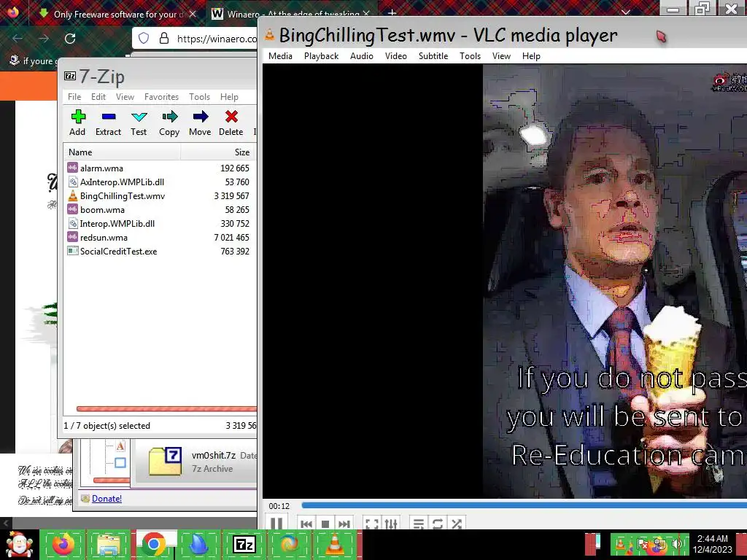Open VLC extended settings equalizer icon

391,524
